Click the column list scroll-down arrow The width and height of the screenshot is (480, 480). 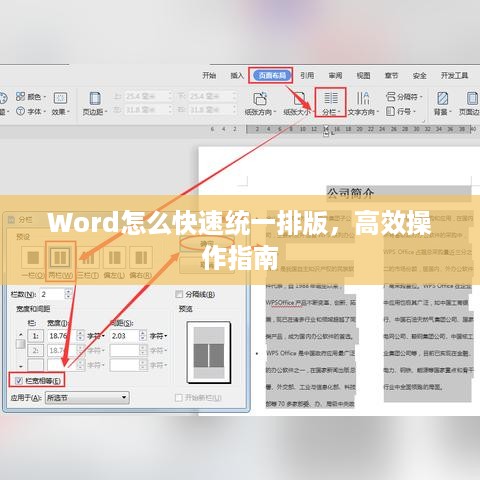(x=21, y=366)
